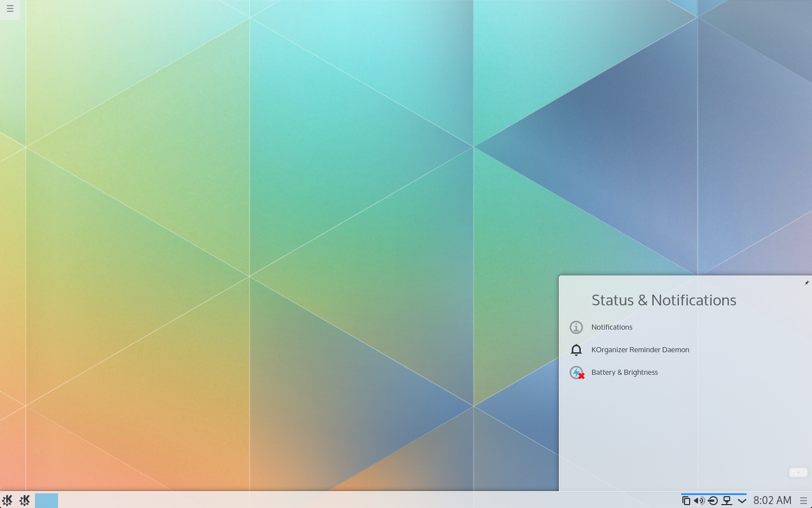Image resolution: width=812 pixels, height=508 pixels.
Task: Switch virtual desktop using the blue pager square
Action: click(46, 500)
